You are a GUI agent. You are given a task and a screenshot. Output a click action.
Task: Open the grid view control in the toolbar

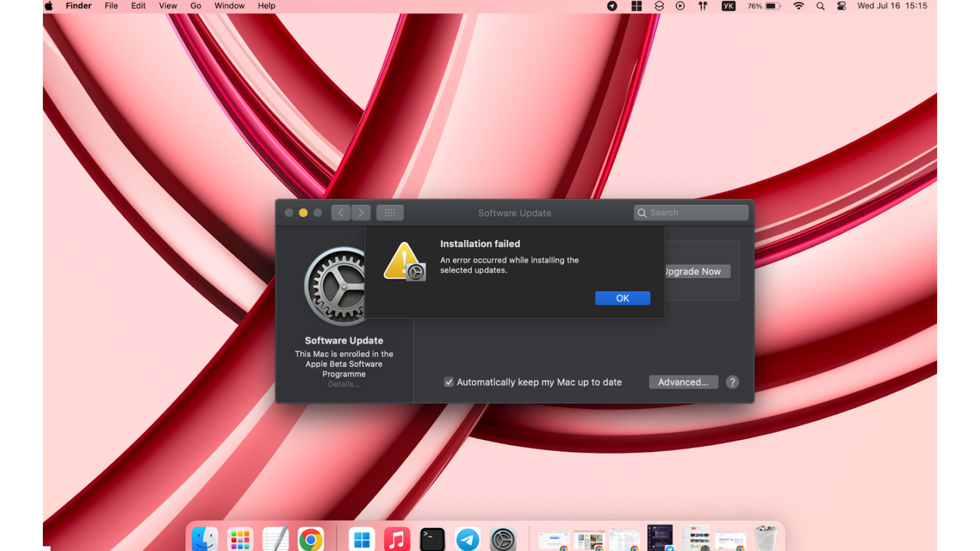(x=389, y=213)
